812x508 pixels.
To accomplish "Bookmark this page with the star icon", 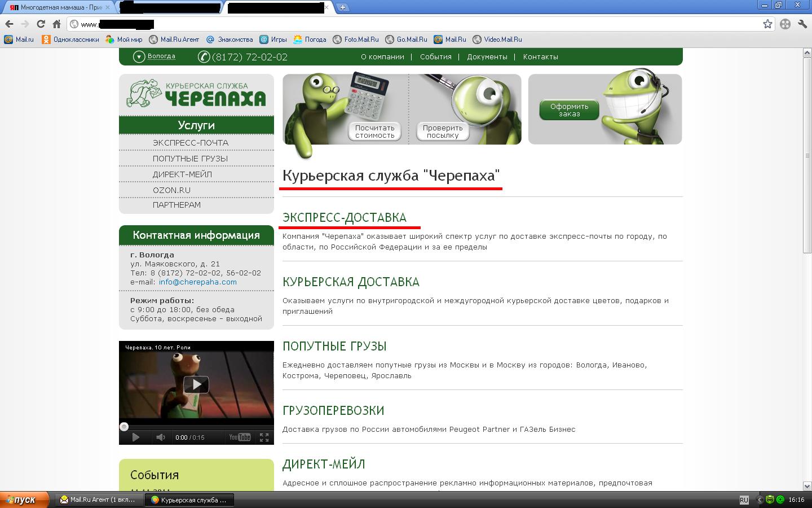I will [x=767, y=24].
